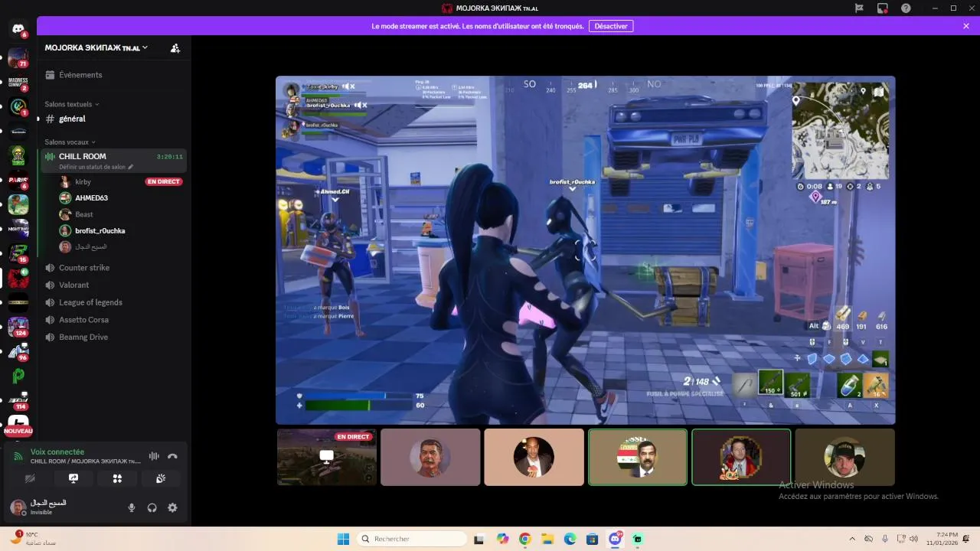Join the Counter strike voice channel
This screenshot has width=980, height=551.
(x=113, y=268)
